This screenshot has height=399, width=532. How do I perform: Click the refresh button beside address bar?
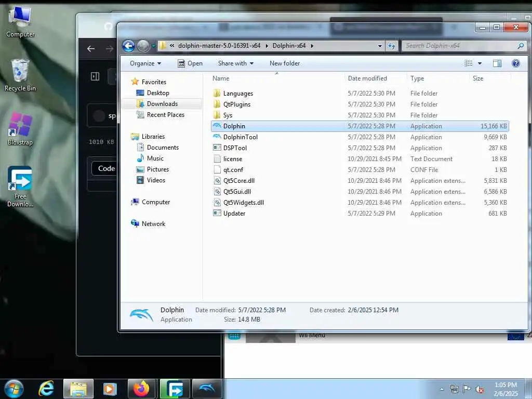click(x=392, y=46)
